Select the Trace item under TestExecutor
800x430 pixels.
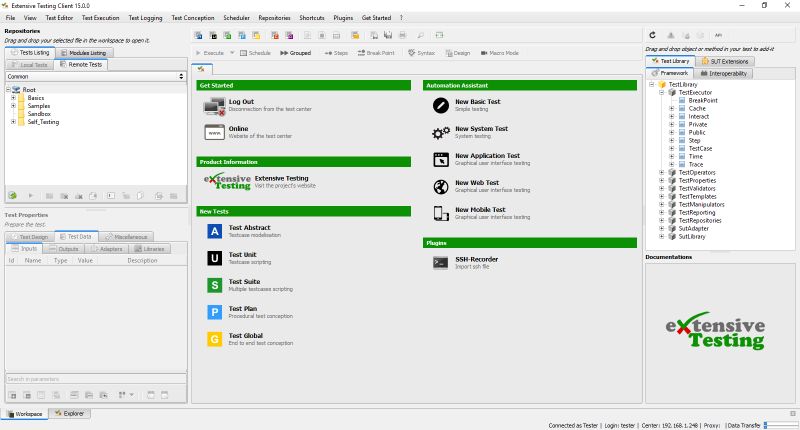tap(695, 164)
